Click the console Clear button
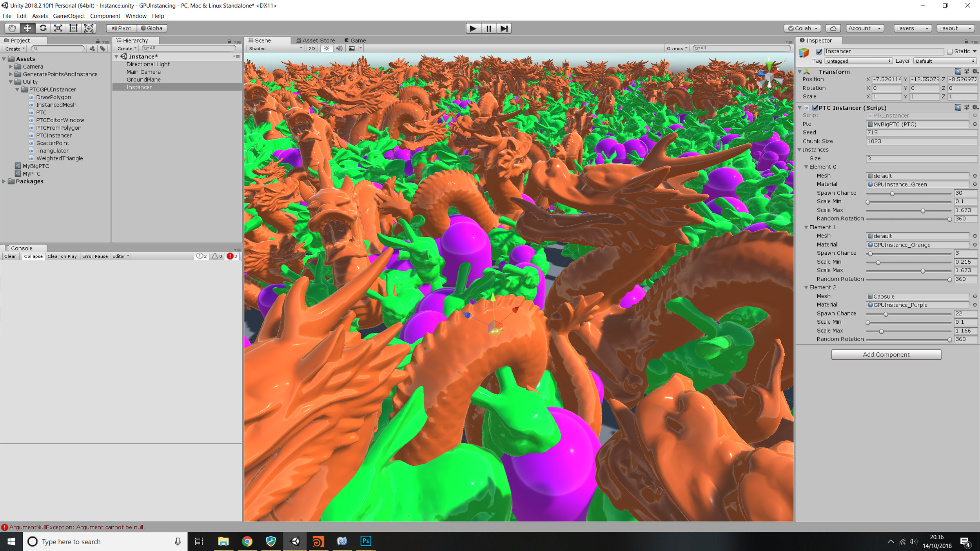980x551 pixels. (10, 256)
